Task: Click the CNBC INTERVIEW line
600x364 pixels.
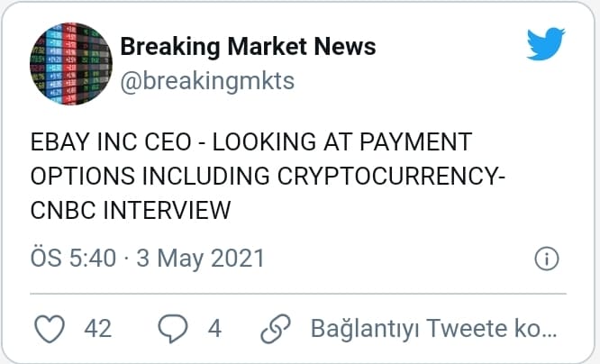Action: tap(132, 211)
